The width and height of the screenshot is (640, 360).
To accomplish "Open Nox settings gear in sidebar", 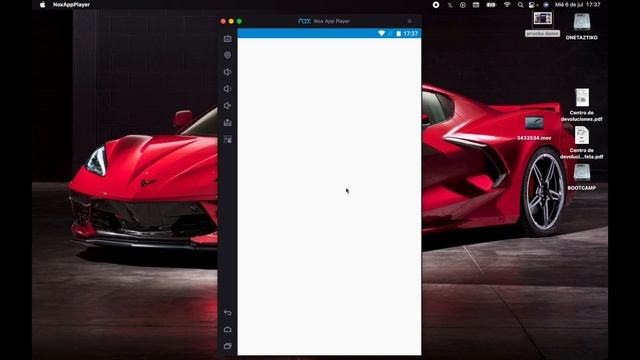I will (228, 55).
